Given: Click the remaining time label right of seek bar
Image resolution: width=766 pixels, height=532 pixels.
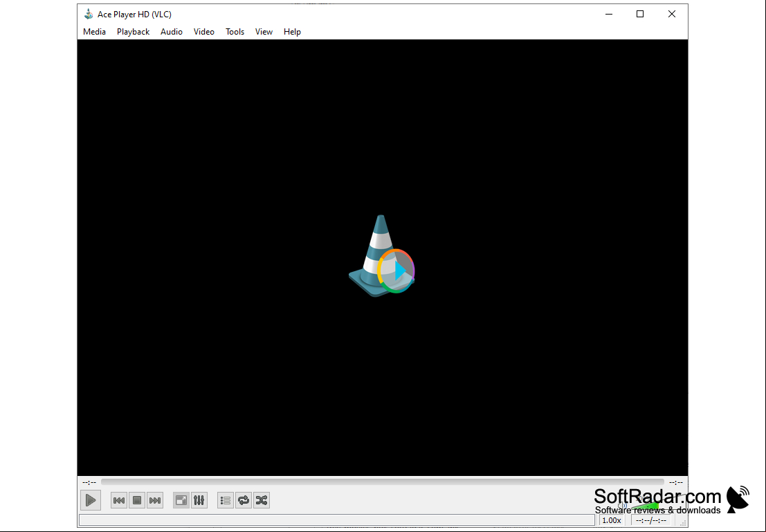Looking at the screenshot, I should [675, 483].
